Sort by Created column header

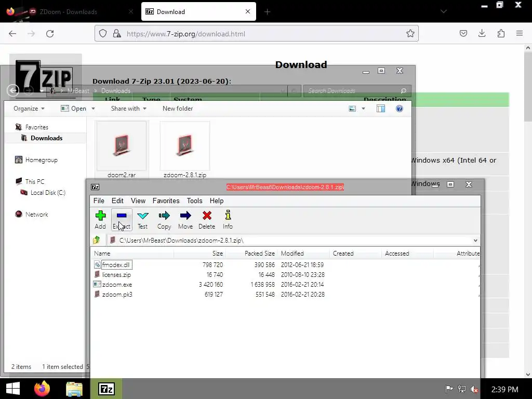coord(355,254)
